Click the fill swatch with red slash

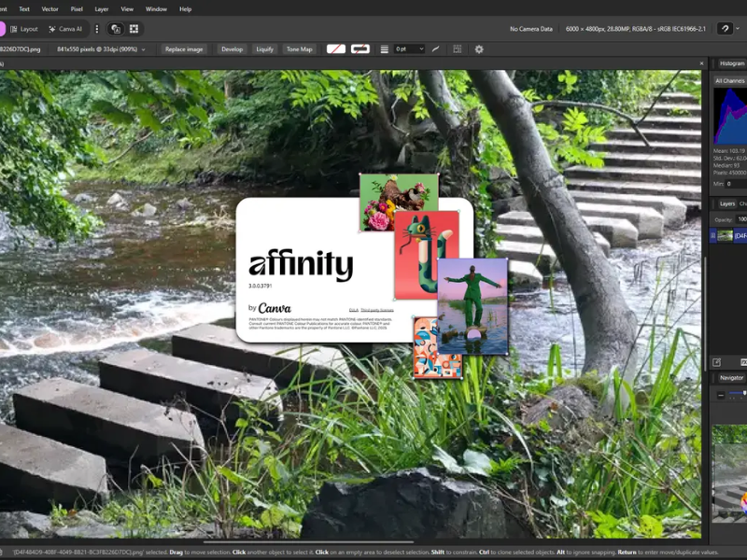335,49
